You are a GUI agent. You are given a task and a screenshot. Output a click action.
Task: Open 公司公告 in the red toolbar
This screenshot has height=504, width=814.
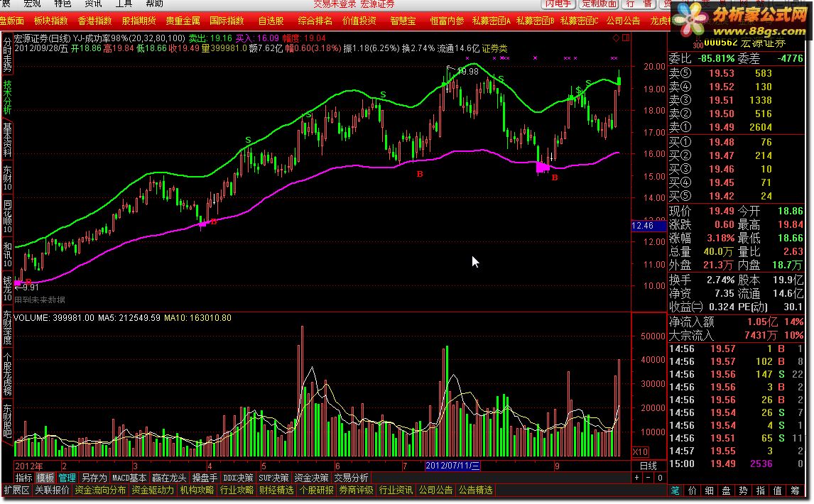[x=624, y=21]
